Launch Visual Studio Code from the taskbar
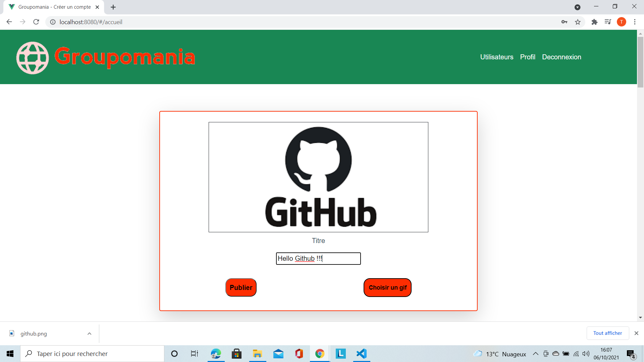 click(361, 353)
